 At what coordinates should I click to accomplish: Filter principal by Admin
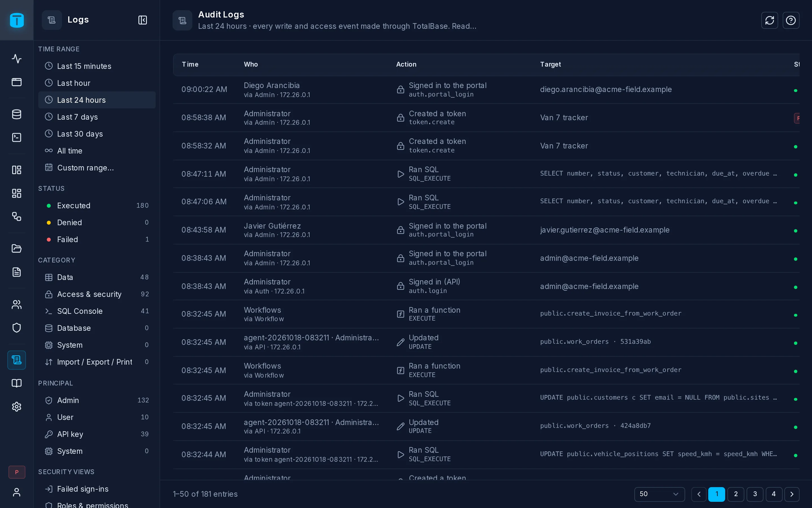[97, 400]
